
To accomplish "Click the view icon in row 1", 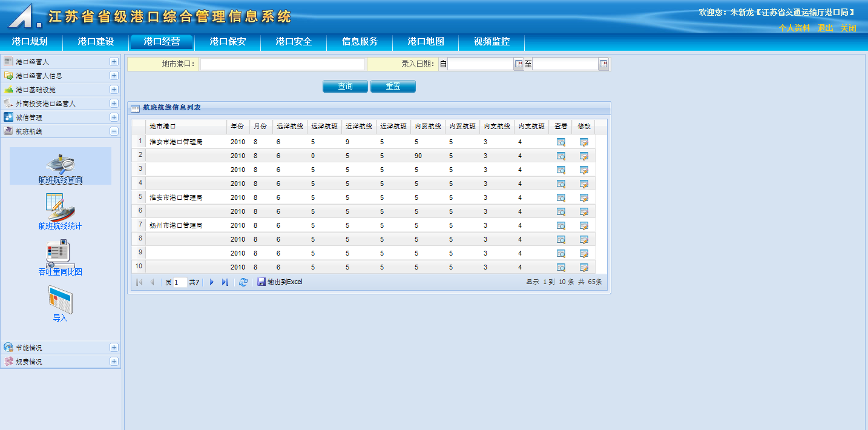I will coord(561,142).
